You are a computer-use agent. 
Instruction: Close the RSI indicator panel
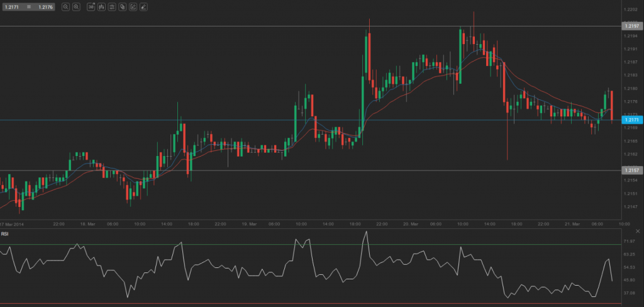click(638, 232)
